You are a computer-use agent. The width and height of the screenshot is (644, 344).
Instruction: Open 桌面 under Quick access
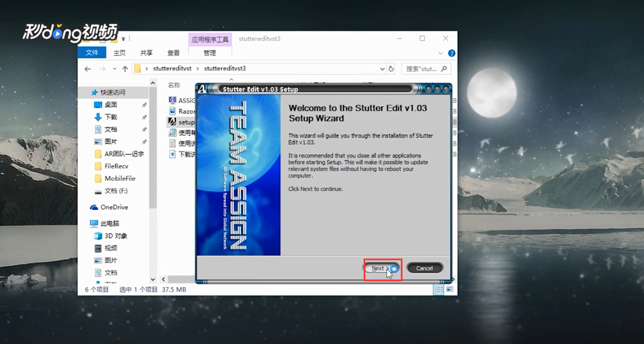pos(111,105)
